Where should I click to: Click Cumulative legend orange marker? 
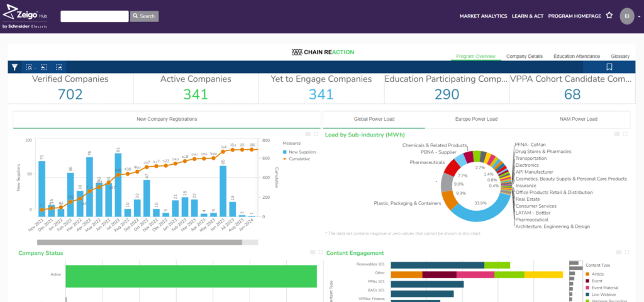285,159
